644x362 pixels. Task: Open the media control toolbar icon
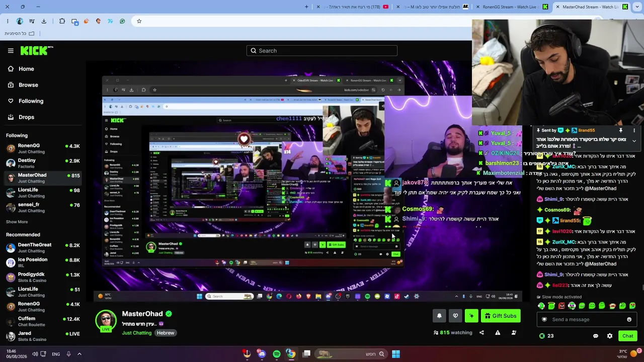pos(32,21)
